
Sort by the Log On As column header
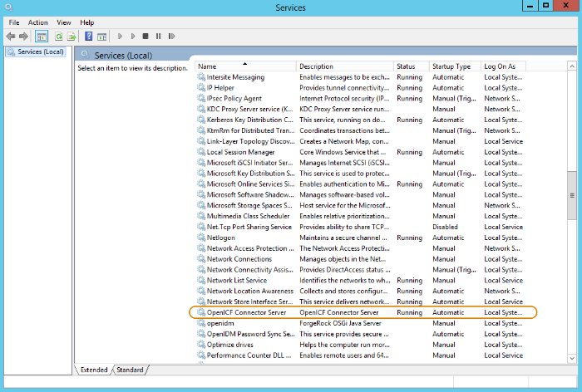[x=503, y=66]
